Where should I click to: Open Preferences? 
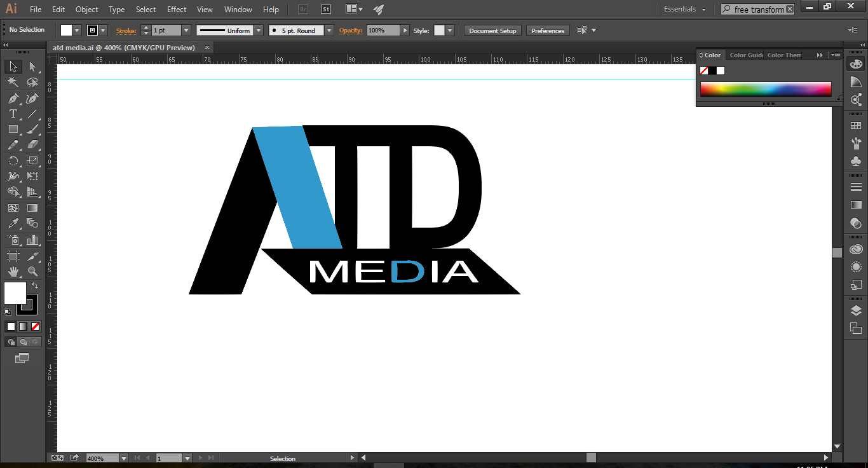pyautogui.click(x=547, y=30)
